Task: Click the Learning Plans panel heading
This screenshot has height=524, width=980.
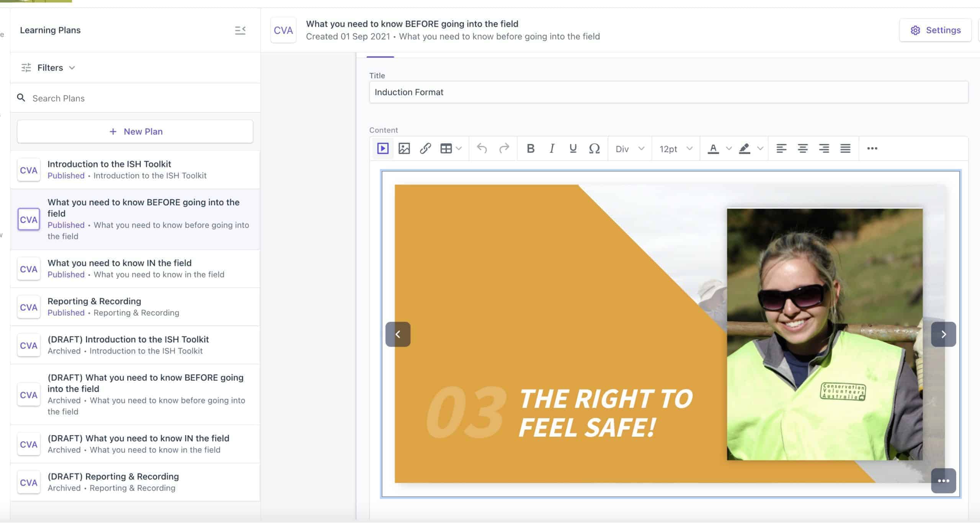Action: pos(50,30)
